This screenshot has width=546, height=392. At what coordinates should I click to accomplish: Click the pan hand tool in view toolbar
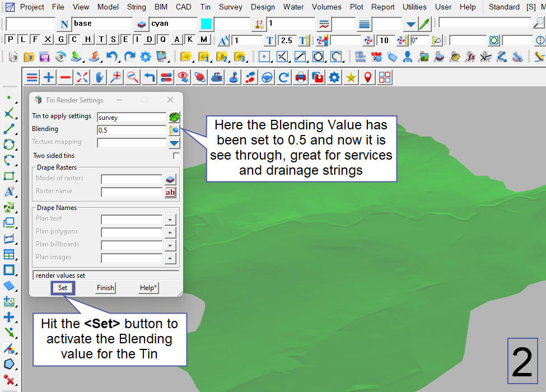(99, 77)
